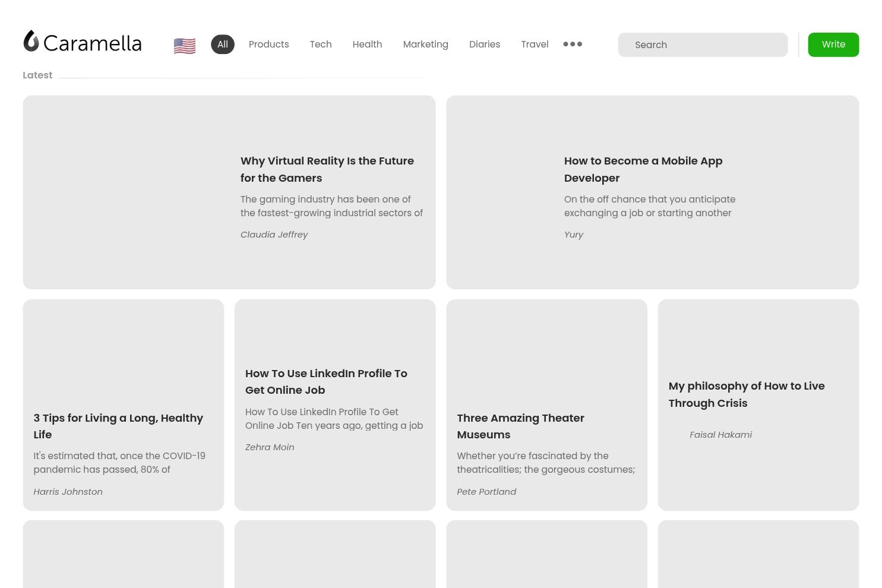Click the Search input field
882x588 pixels.
pyautogui.click(x=703, y=45)
